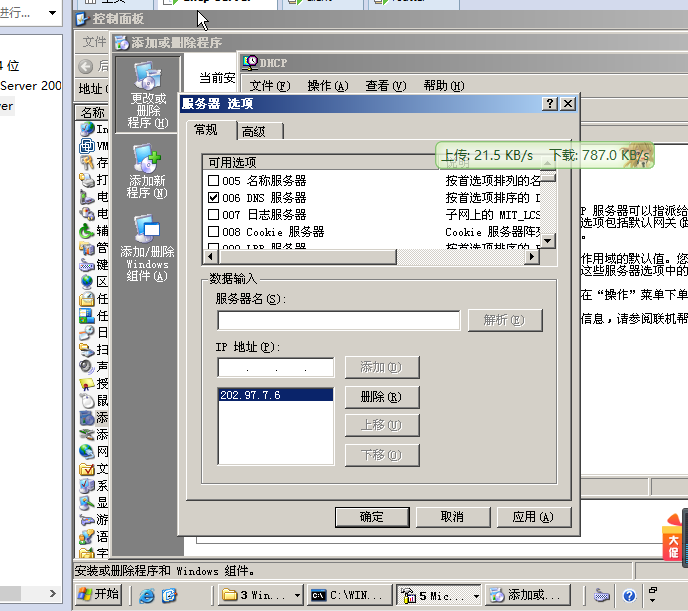
Task: Click the options list horizontal scrollbar thumb
Action: pyautogui.click(x=307, y=257)
